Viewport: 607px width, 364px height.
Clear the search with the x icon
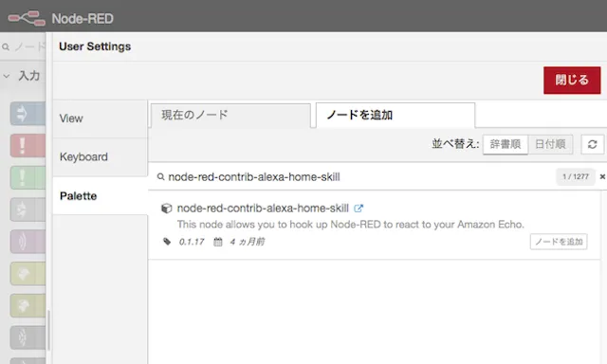[602, 176]
